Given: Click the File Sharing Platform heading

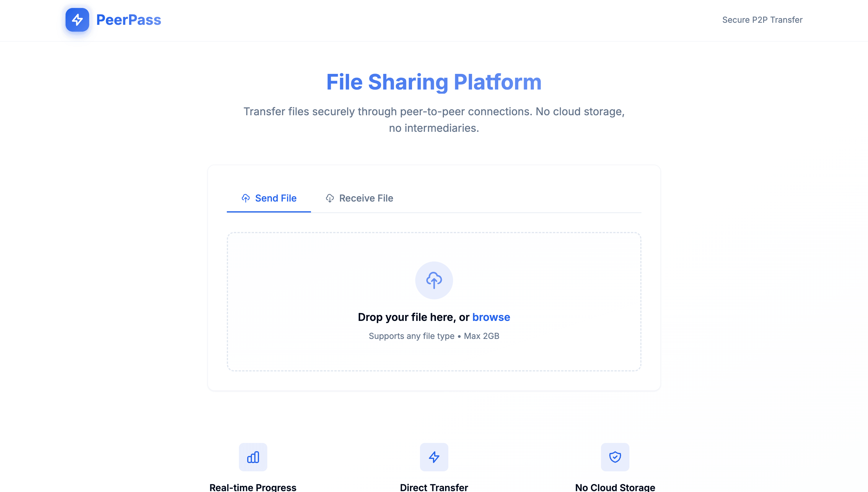Looking at the screenshot, I should tap(434, 82).
